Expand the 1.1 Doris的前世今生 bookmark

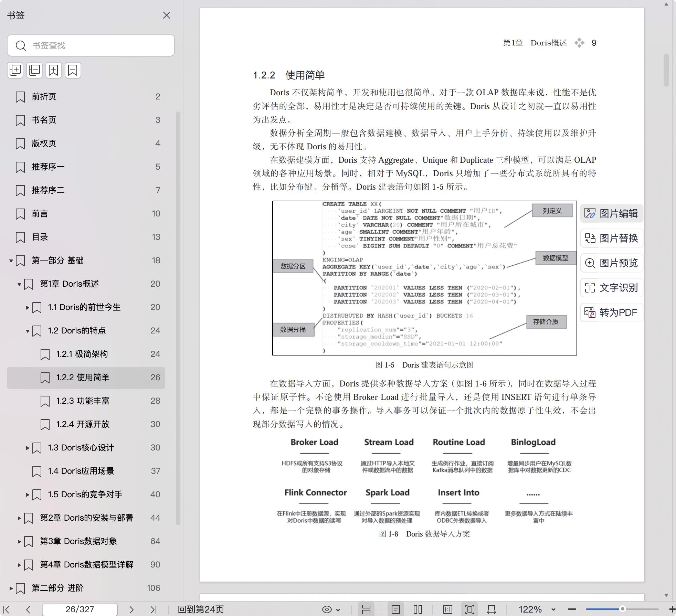[x=28, y=308]
